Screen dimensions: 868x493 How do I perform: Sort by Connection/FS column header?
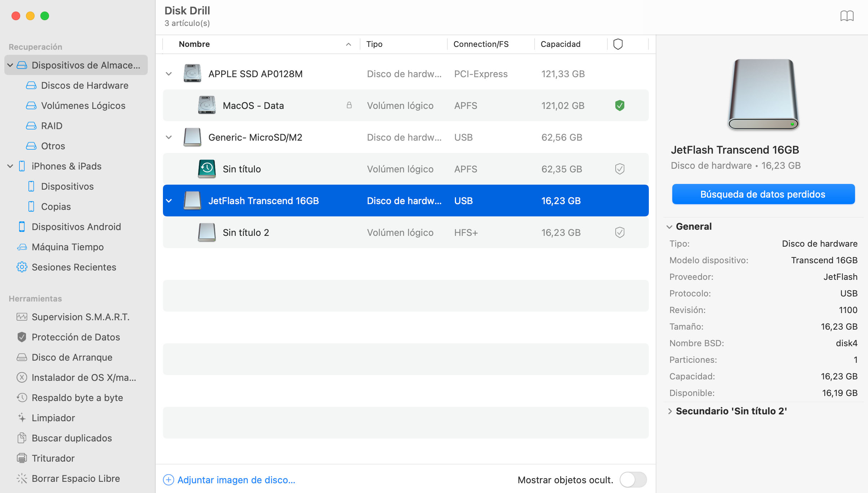[481, 44]
